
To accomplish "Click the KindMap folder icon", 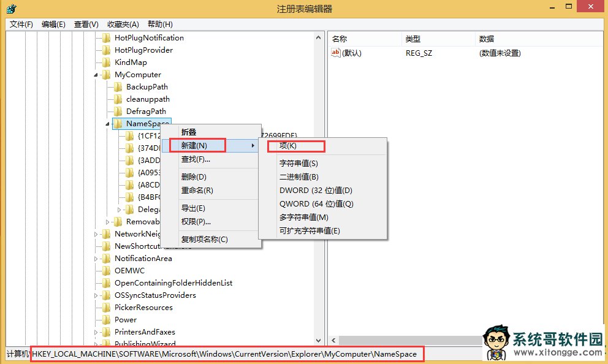I will [x=107, y=63].
